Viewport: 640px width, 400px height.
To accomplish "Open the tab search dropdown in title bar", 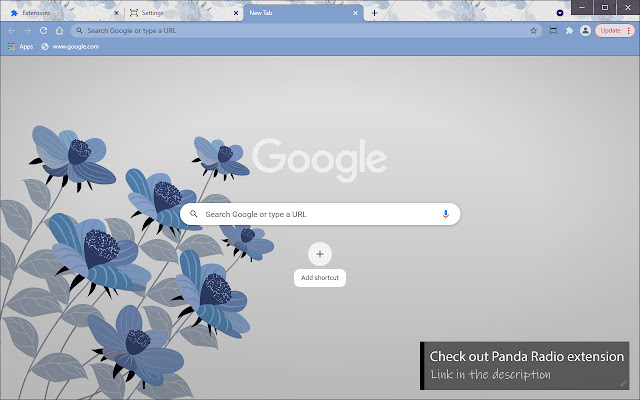I will pyautogui.click(x=560, y=13).
